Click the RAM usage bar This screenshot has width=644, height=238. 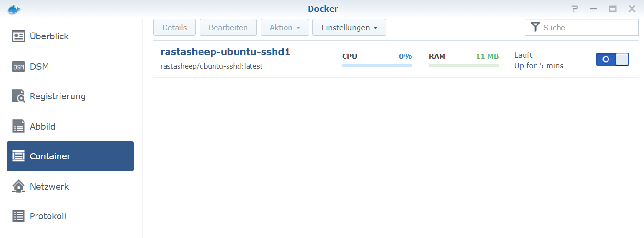tap(464, 65)
